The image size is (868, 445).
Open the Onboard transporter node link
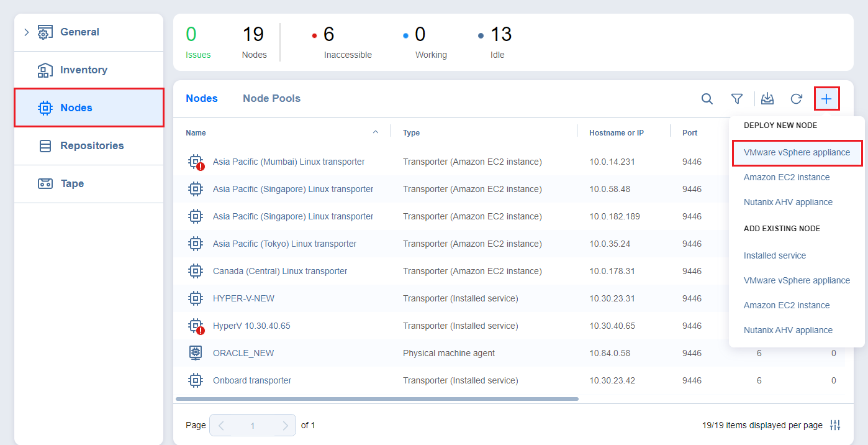click(x=251, y=380)
